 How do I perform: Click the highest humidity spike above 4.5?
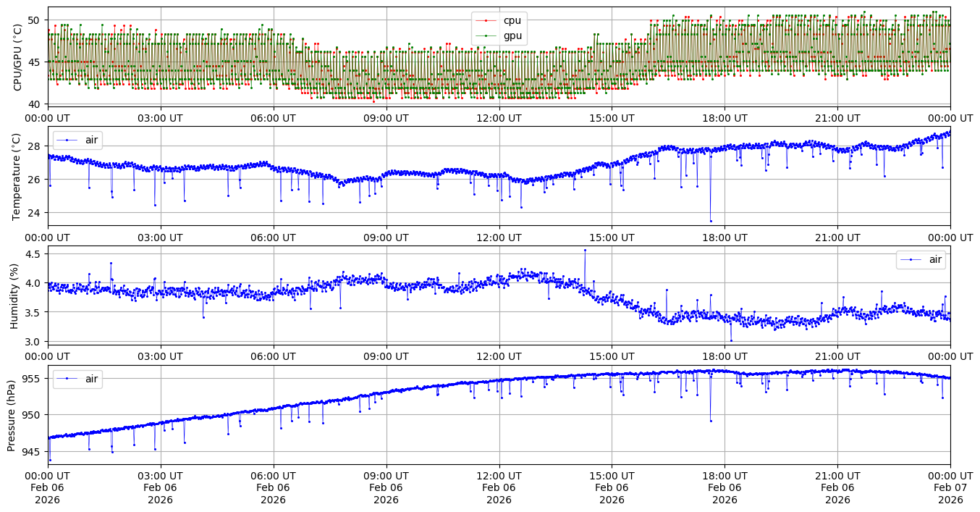click(585, 250)
